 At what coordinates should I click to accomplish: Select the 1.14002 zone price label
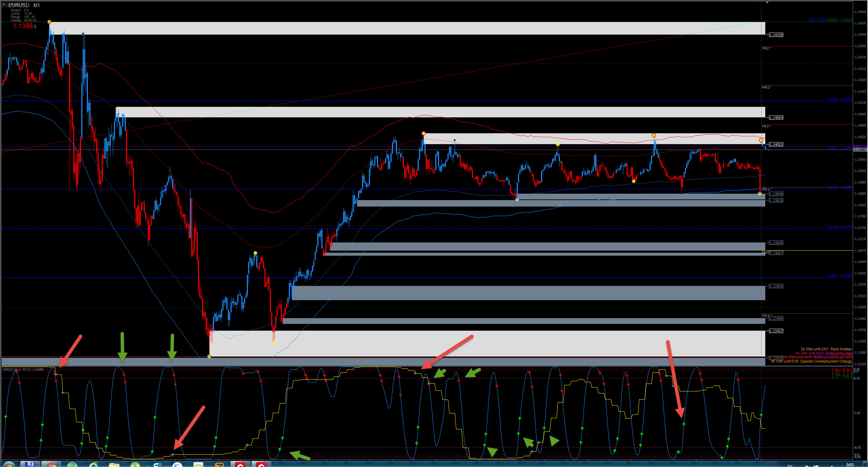[x=776, y=144]
